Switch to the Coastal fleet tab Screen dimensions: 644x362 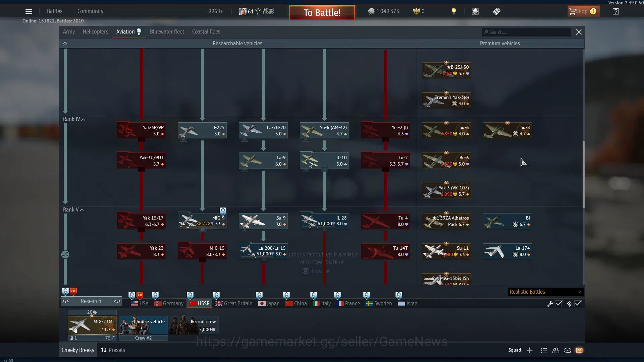coord(206,32)
